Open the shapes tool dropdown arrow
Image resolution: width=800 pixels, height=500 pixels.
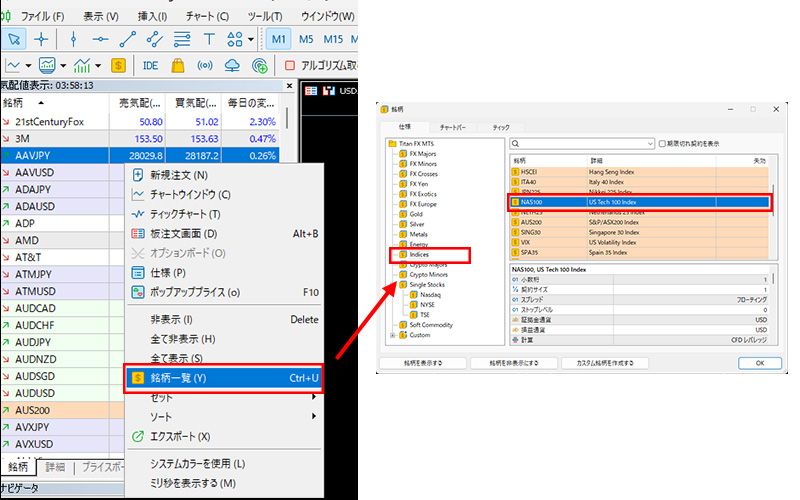click(251, 39)
